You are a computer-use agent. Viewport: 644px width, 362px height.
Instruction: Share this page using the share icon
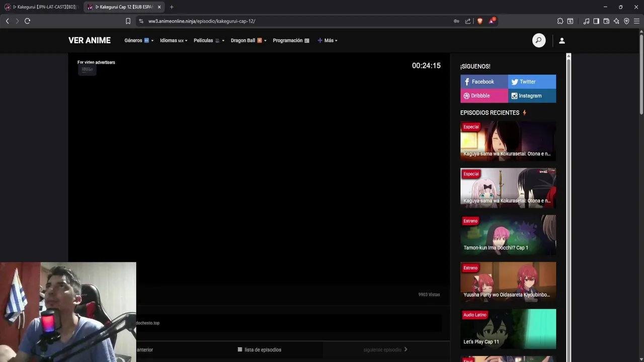click(468, 21)
